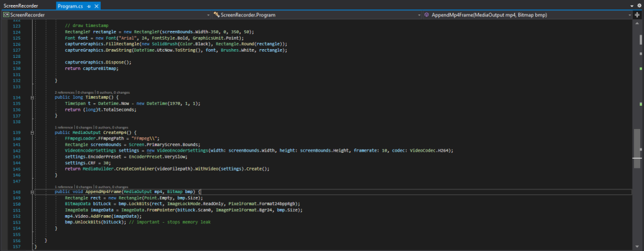Click line number 157 in the gutter

16,247
